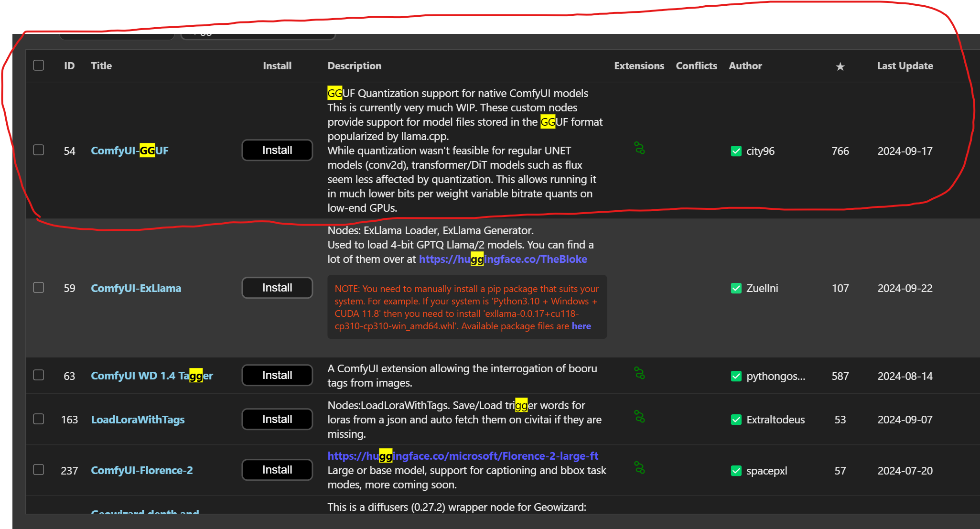Image resolution: width=980 pixels, height=529 pixels.
Task: Click verified checkmark icon beside spacepxl
Action: [x=736, y=471]
